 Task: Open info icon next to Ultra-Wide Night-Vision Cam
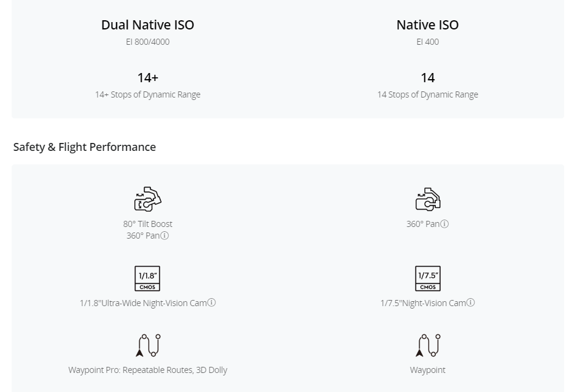212,302
